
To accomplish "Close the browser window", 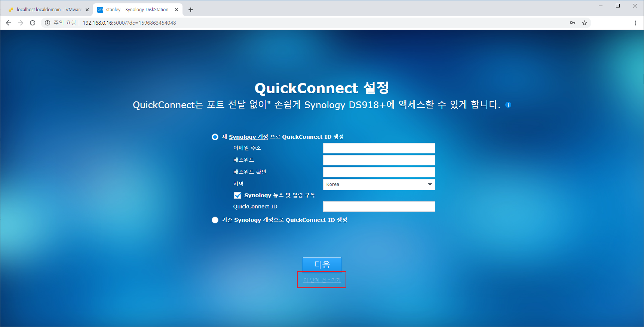I will click(635, 6).
